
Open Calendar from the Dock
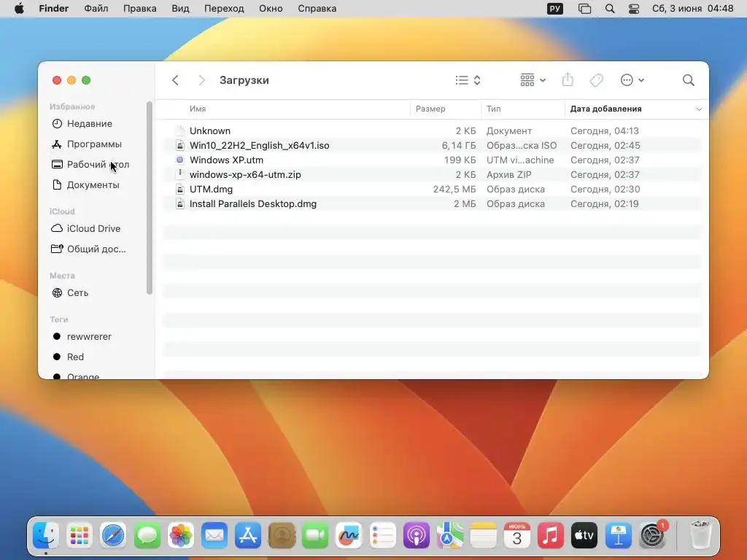[x=517, y=535]
